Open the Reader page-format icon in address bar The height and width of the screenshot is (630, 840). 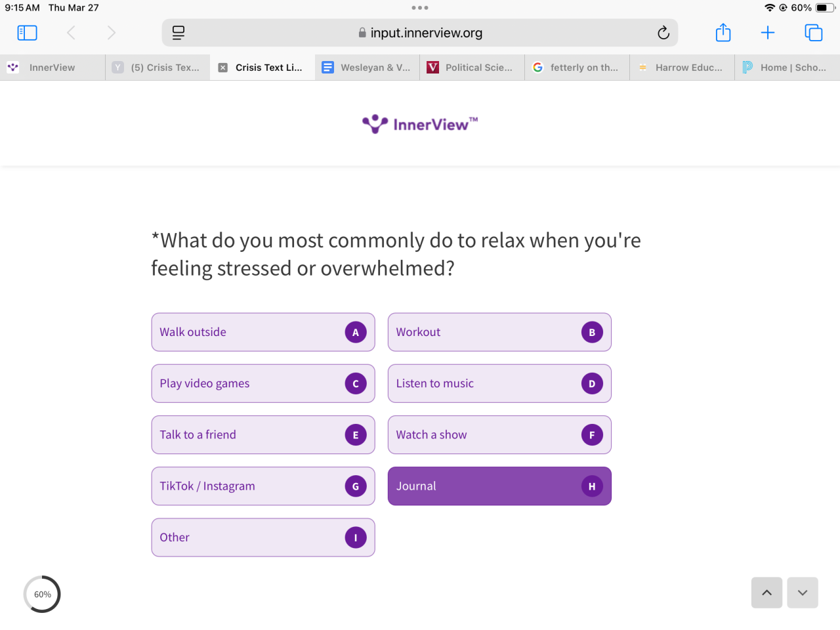178,33
